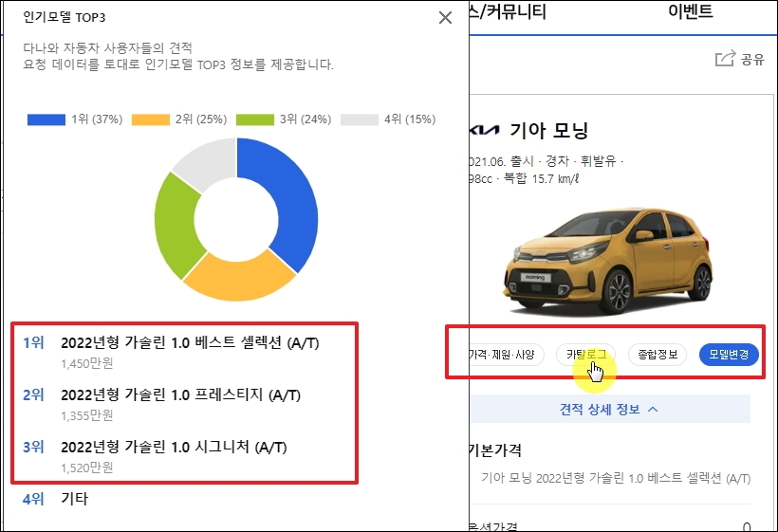The image size is (778, 532).
Task: Click the 1,520만원 price text
Action: 87,468
